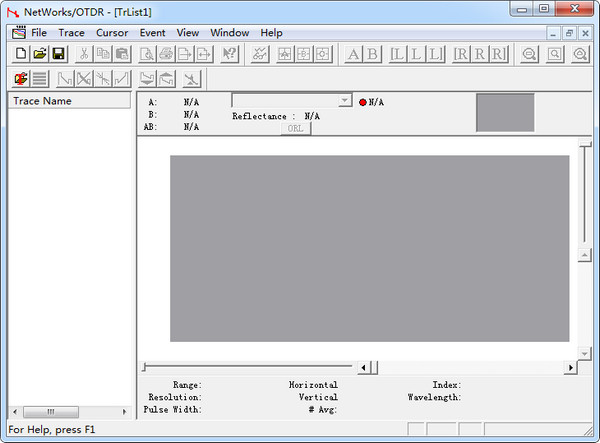Screen dimensions: 600x443
Task: Open print preview from the toolbar
Action: (147, 54)
